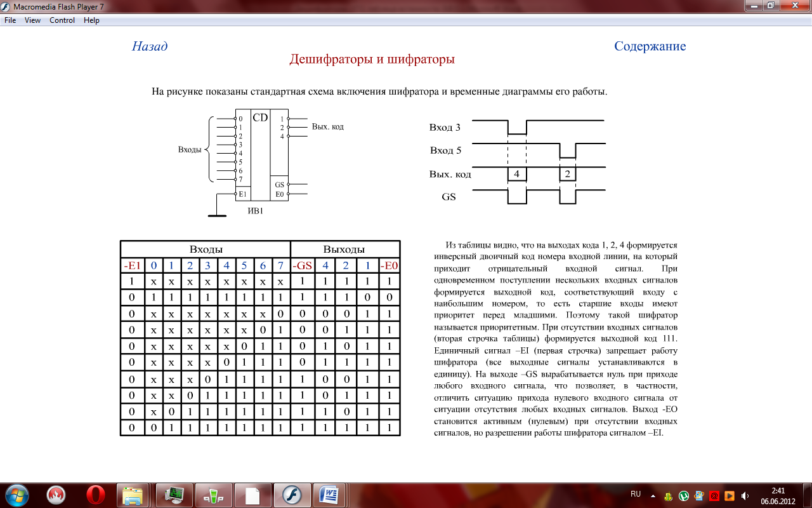The width and height of the screenshot is (812, 508).
Task: Switch to the monitor graph taskbar app
Action: [x=174, y=495]
